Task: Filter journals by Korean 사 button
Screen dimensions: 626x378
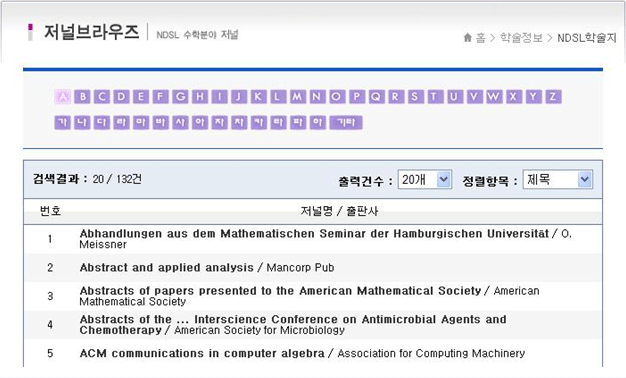Action: pos(180,123)
